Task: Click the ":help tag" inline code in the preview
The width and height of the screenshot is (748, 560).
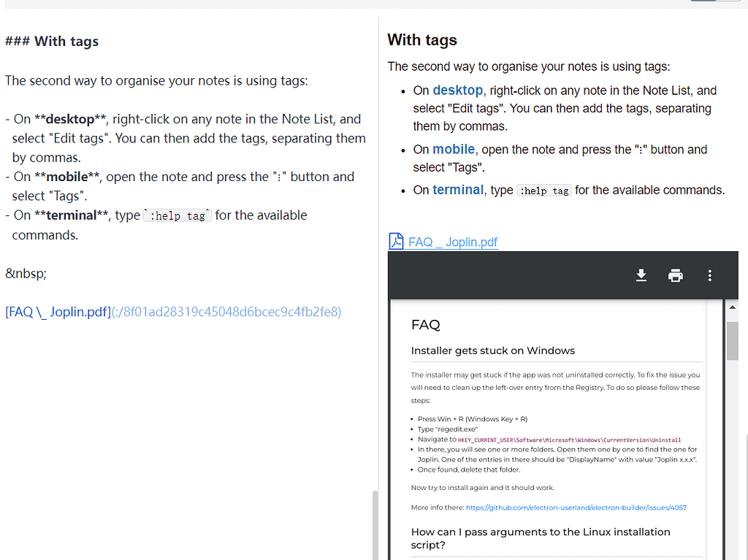Action: [x=543, y=190]
